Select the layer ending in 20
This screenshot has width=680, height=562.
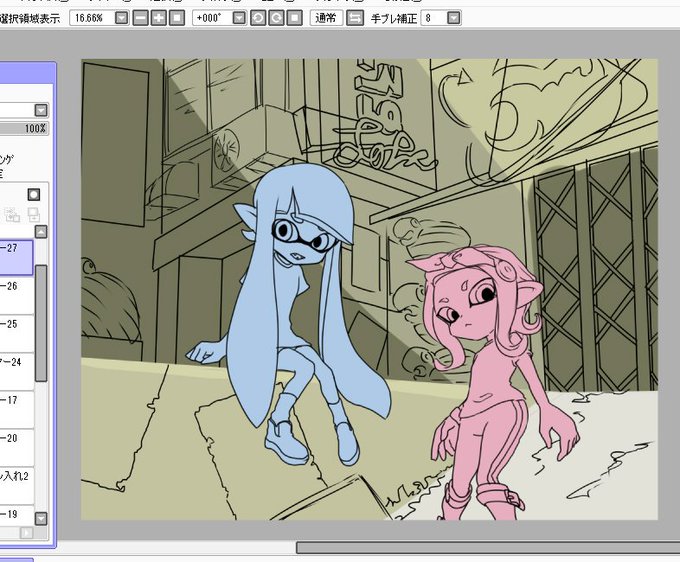(16, 448)
